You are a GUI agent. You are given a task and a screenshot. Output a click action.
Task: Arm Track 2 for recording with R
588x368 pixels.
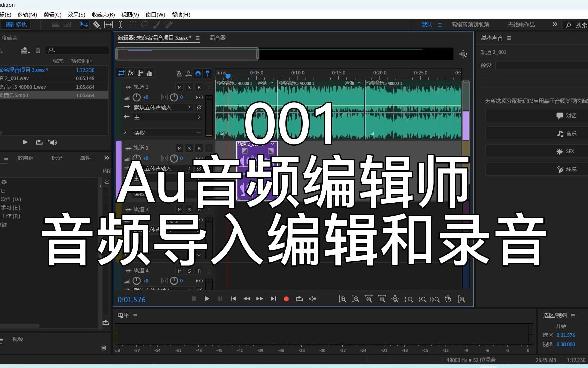click(199, 148)
